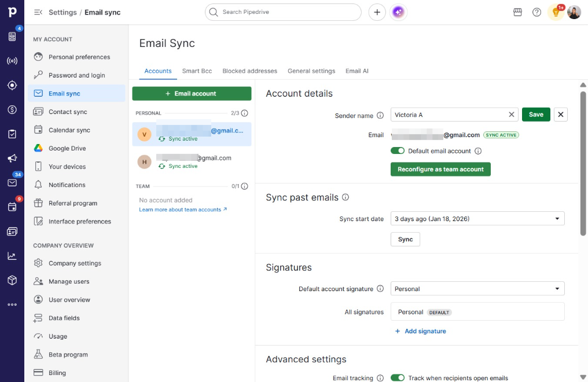Open the help question mark icon
The width and height of the screenshot is (588, 382).
click(x=536, y=12)
